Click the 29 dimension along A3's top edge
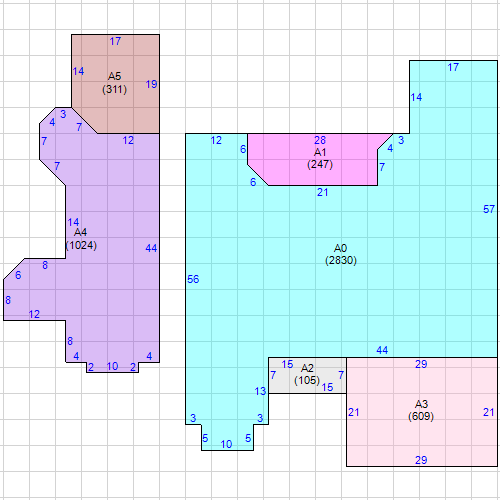The height and width of the screenshot is (500, 500). 421,364
